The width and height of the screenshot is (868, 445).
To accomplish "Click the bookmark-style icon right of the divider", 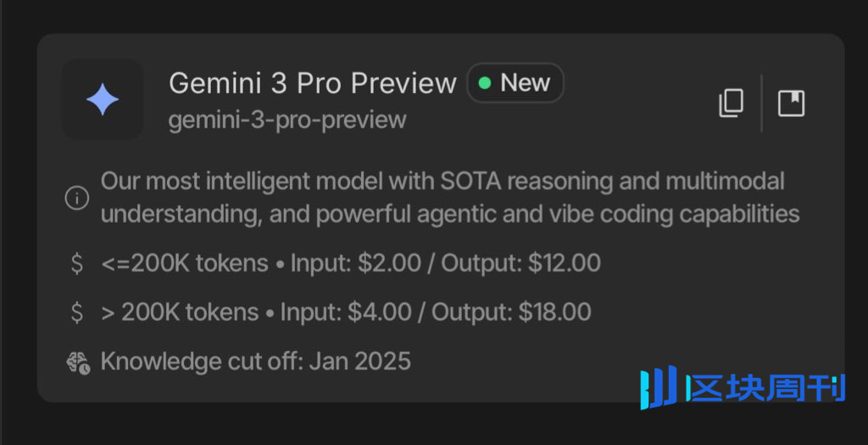I will click(x=791, y=103).
